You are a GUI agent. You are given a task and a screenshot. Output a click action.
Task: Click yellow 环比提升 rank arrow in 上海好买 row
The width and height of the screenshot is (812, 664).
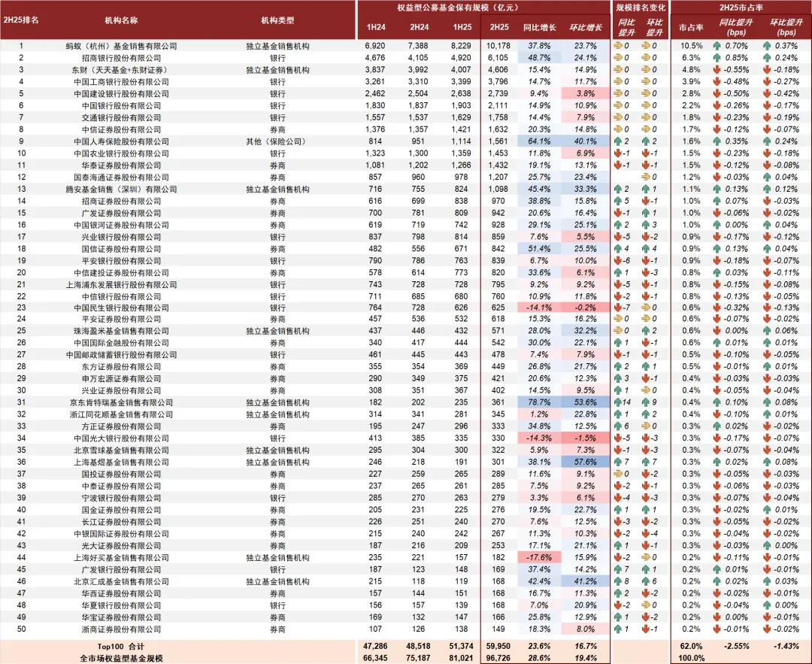point(646,557)
